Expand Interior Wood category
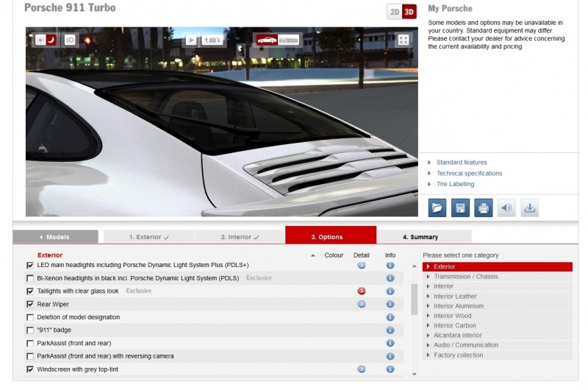 tap(498, 316)
